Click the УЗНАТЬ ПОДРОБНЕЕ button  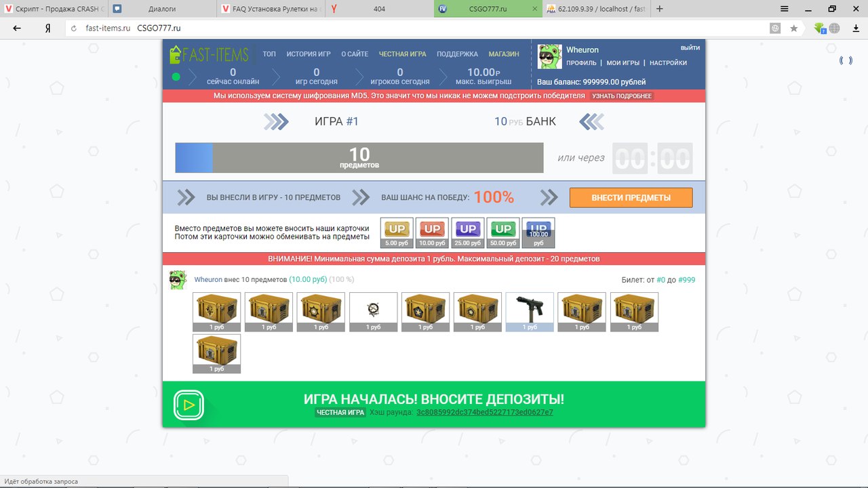(x=622, y=96)
